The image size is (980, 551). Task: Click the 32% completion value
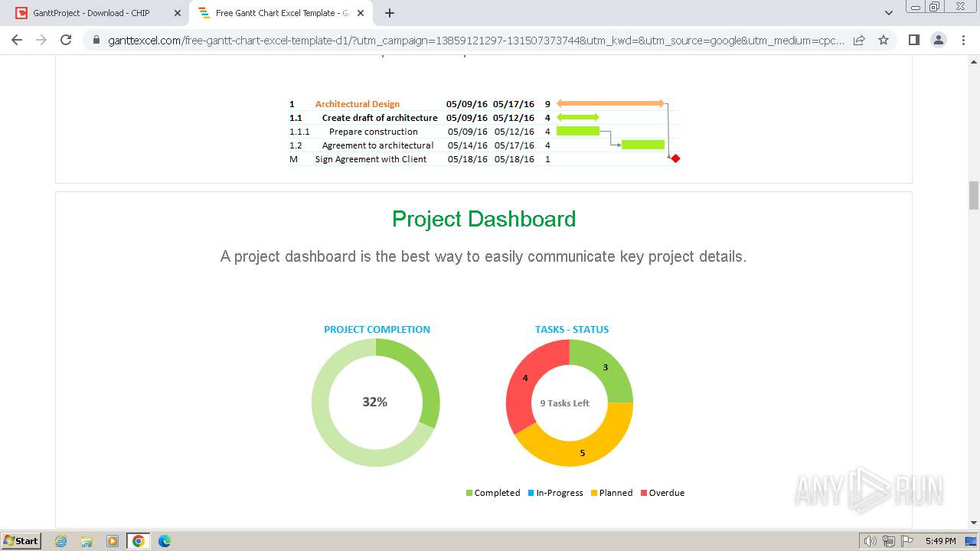click(375, 402)
